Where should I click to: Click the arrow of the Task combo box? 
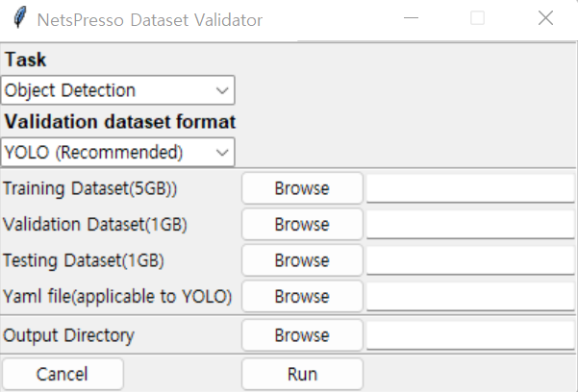[x=222, y=91]
